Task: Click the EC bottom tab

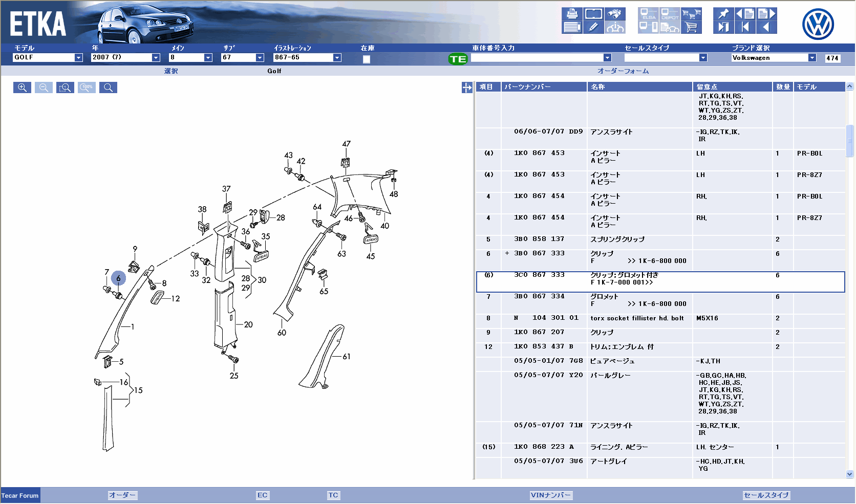Action: (263, 495)
